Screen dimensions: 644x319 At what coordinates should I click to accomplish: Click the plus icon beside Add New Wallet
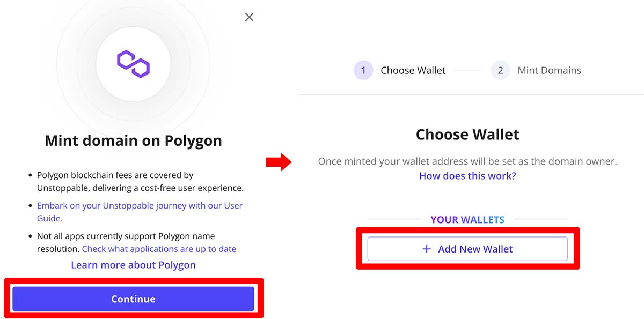coord(427,249)
